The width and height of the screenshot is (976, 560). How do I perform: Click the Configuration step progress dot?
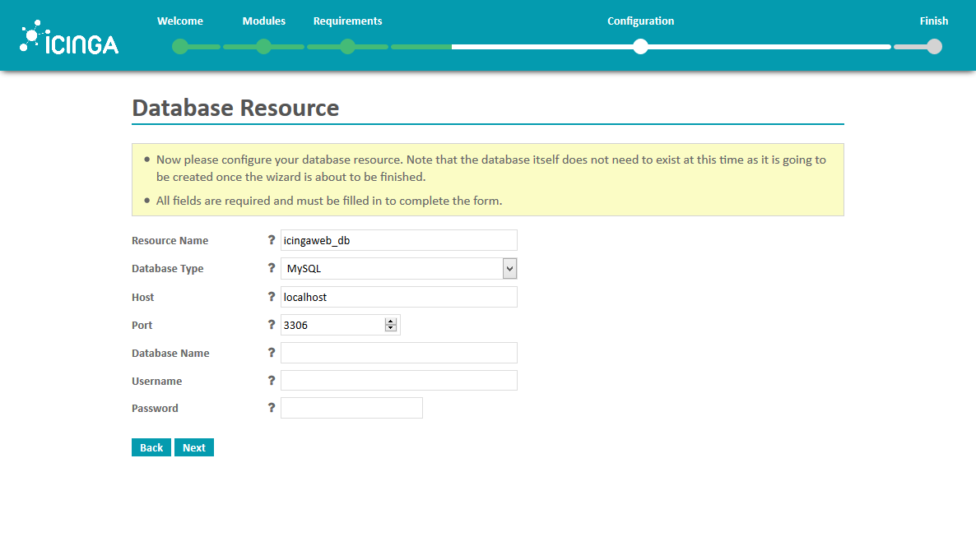pos(640,47)
